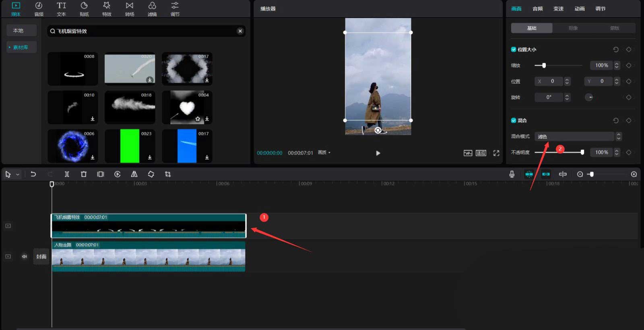
Task: Click the 封面 cover button
Action: tap(41, 256)
